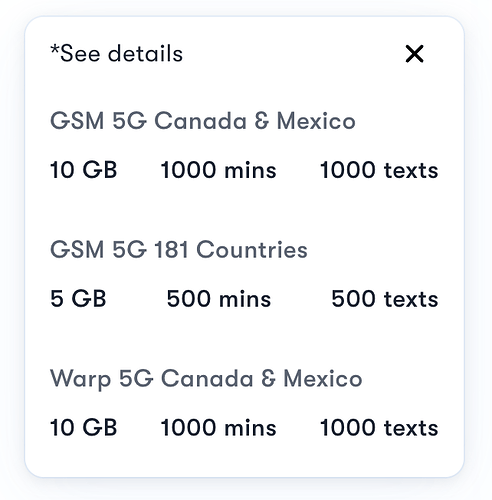Click the ampersand in GSM 5G Canada & Mexico

[x=262, y=121]
